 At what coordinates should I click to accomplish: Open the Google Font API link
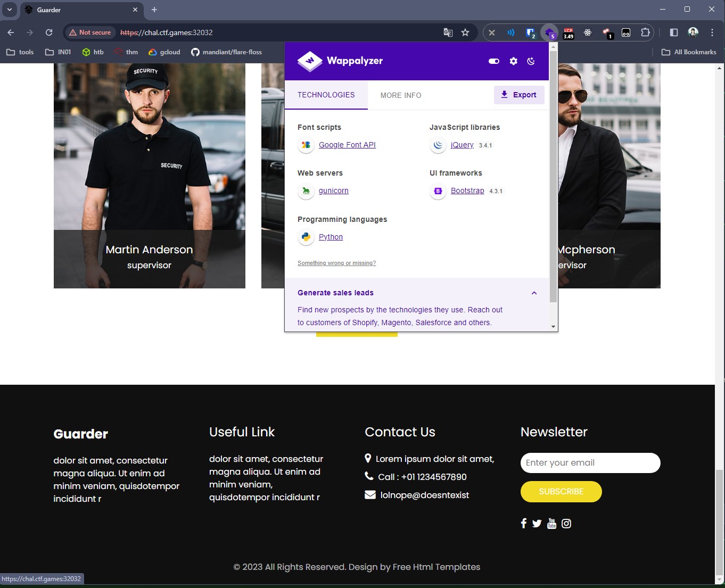point(347,145)
